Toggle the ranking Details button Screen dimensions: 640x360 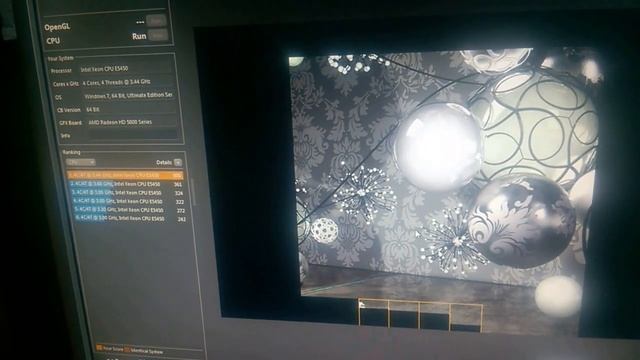click(178, 162)
